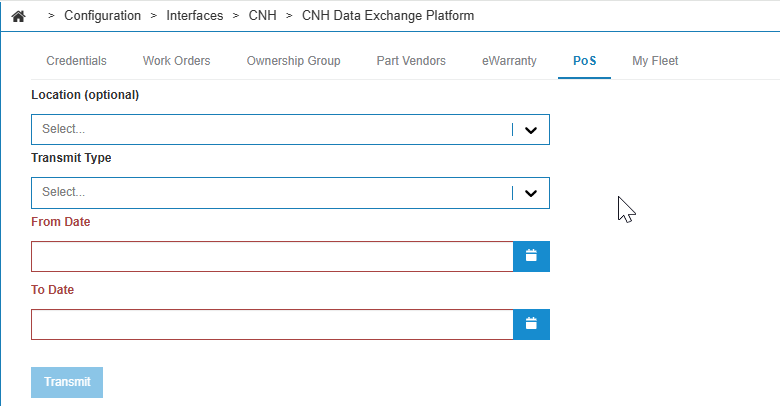This screenshot has height=406, width=780.
Task: Switch to the Credentials tab
Action: click(x=76, y=61)
